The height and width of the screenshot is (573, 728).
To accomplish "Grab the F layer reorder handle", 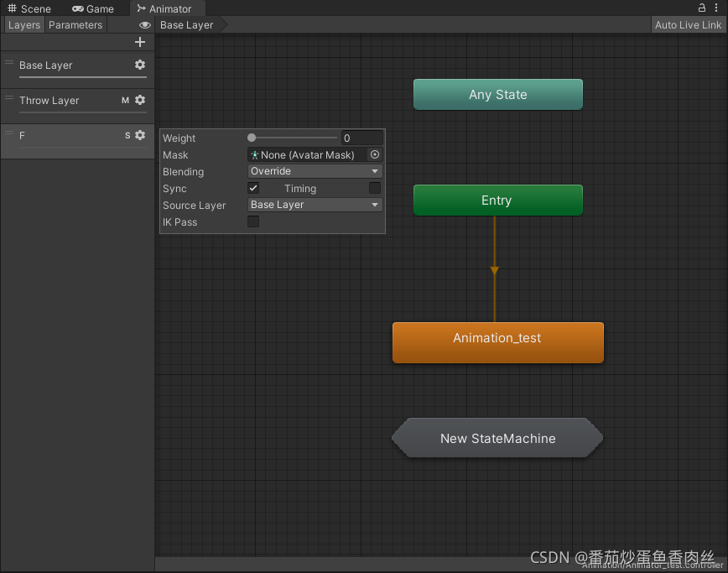I will [x=9, y=133].
